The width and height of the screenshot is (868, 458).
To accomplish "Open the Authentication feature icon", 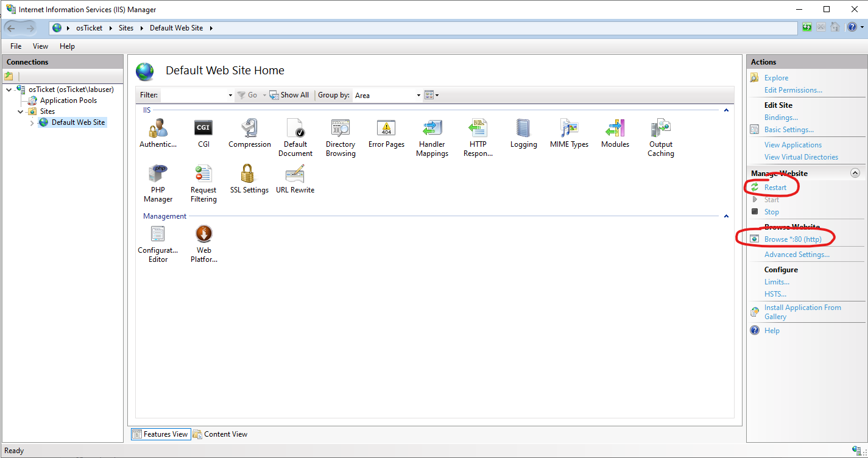I will coord(158,134).
